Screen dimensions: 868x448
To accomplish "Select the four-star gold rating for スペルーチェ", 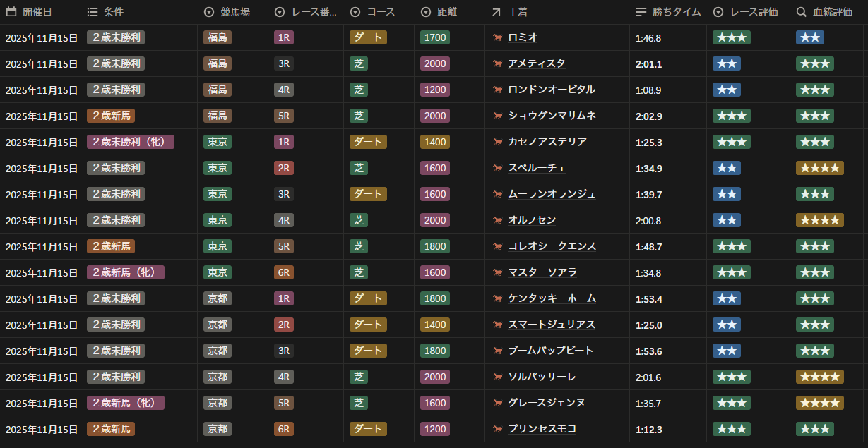I will [819, 168].
